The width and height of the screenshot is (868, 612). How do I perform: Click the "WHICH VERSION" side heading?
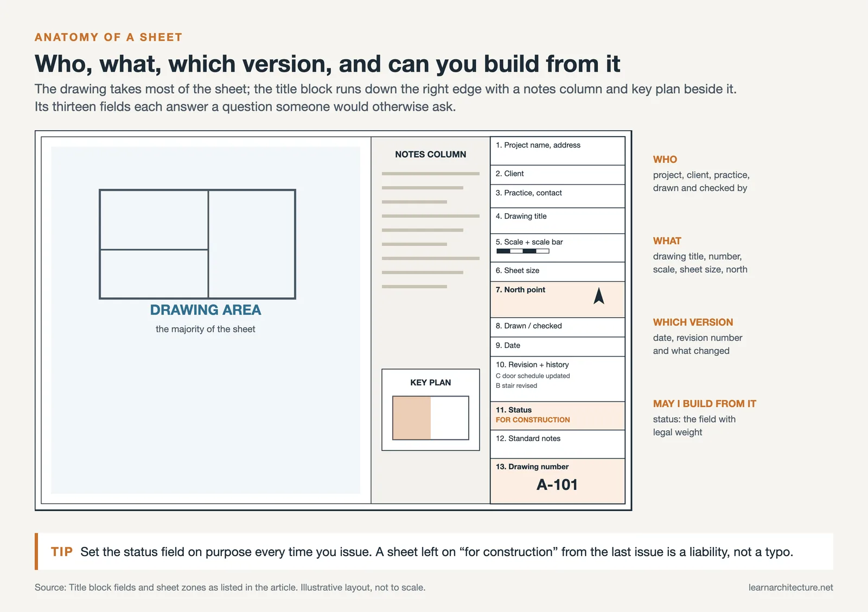click(x=693, y=322)
